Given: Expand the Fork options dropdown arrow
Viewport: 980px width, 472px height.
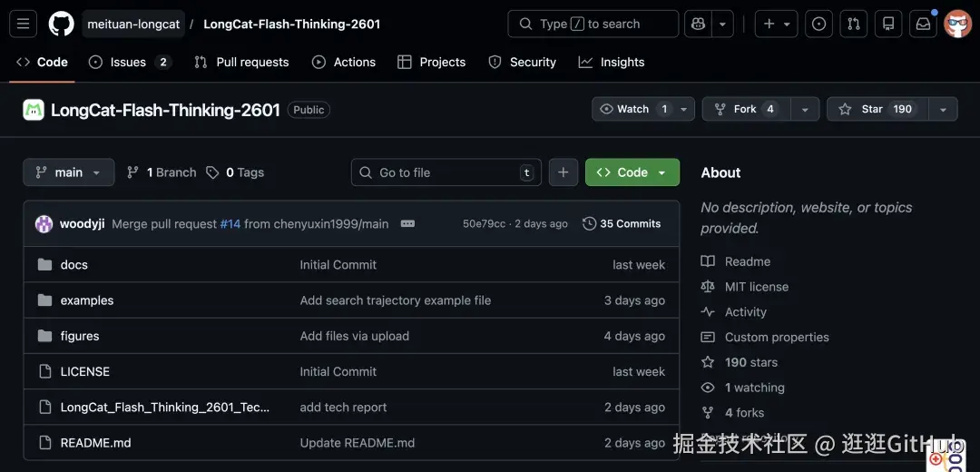Looking at the screenshot, I should [805, 109].
